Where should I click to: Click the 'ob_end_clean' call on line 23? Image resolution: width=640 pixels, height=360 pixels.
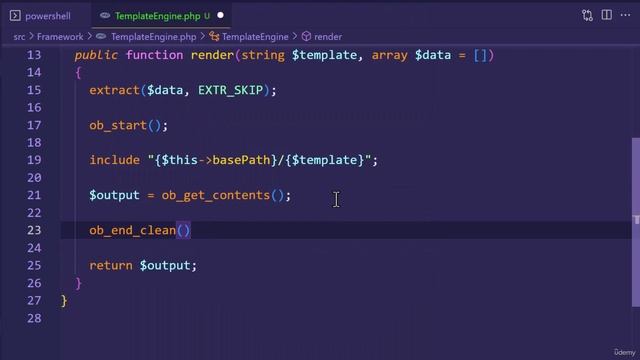point(133,230)
